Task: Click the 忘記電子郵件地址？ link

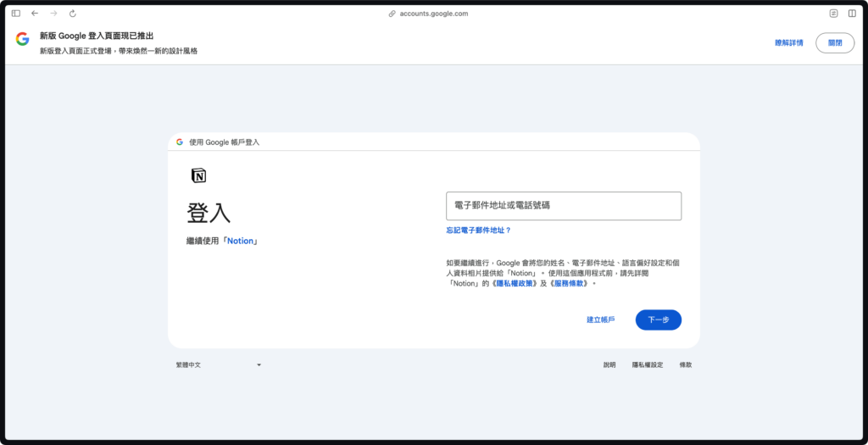Action: point(478,231)
